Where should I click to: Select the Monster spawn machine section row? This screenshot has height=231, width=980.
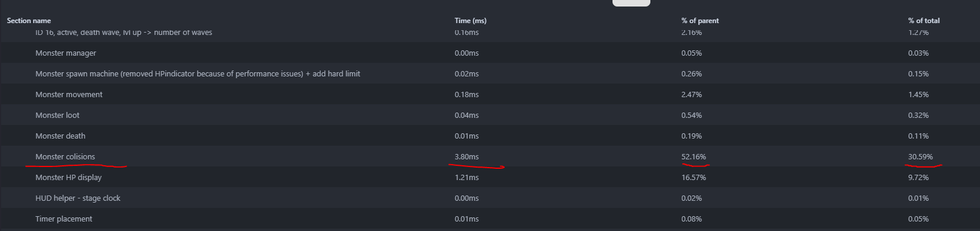pyautogui.click(x=490, y=74)
